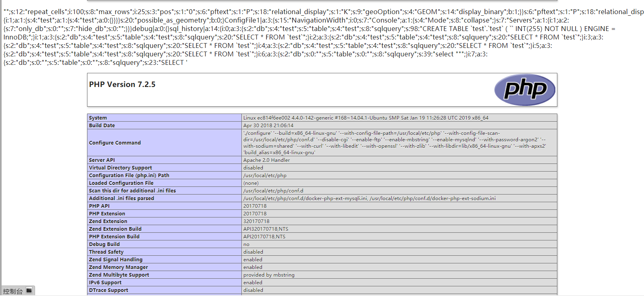
Task: Select the 'provided by mbstring' value
Action: pos(269,275)
